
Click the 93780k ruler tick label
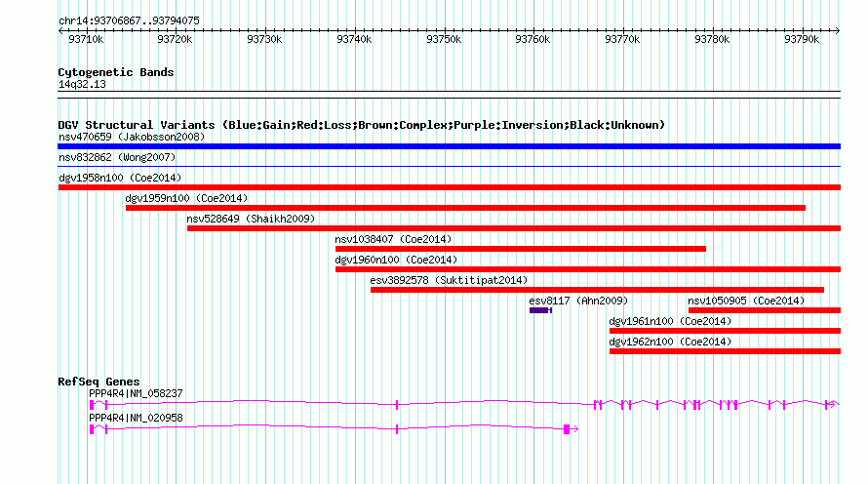[713, 39]
